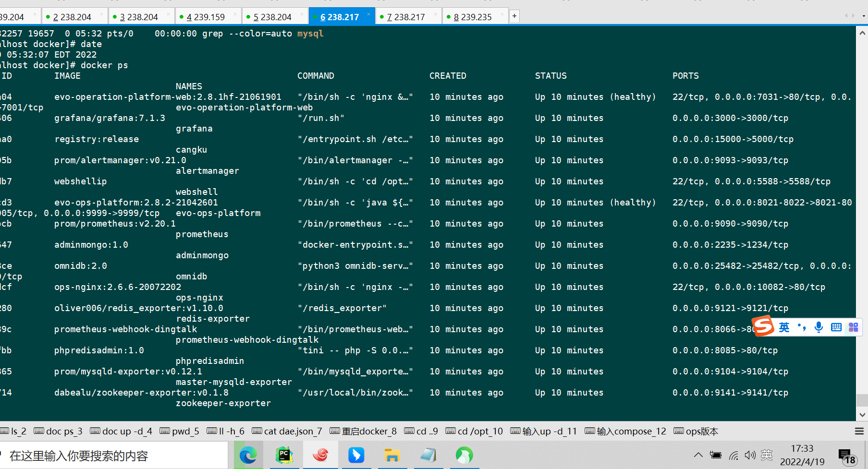Run the ls_2 quick command
This screenshot has height=469, width=868.
(x=13, y=431)
